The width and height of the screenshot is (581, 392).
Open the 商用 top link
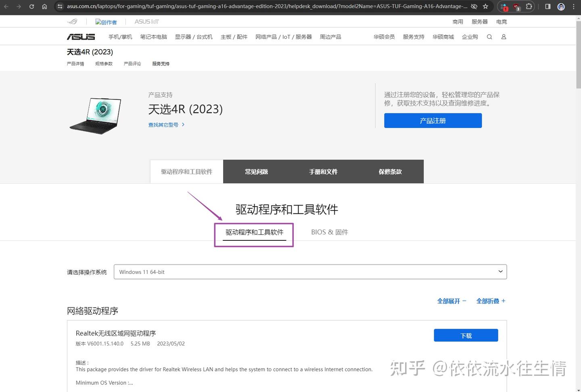(x=458, y=22)
